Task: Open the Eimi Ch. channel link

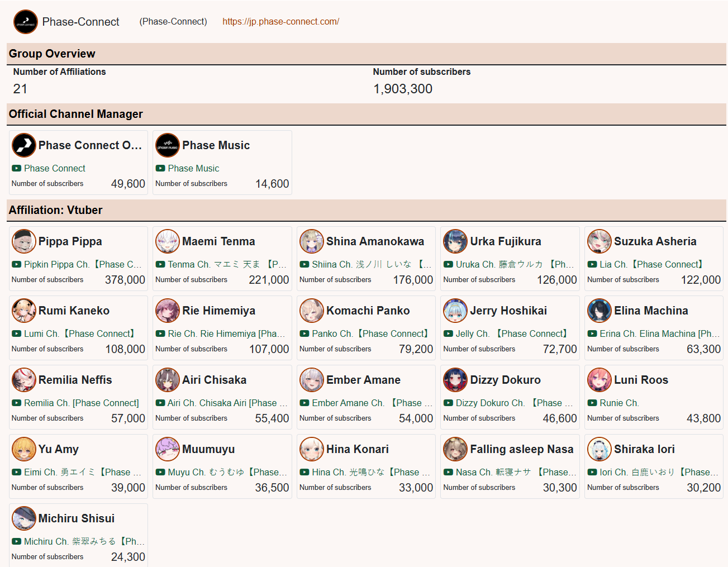Action: pyautogui.click(x=83, y=472)
